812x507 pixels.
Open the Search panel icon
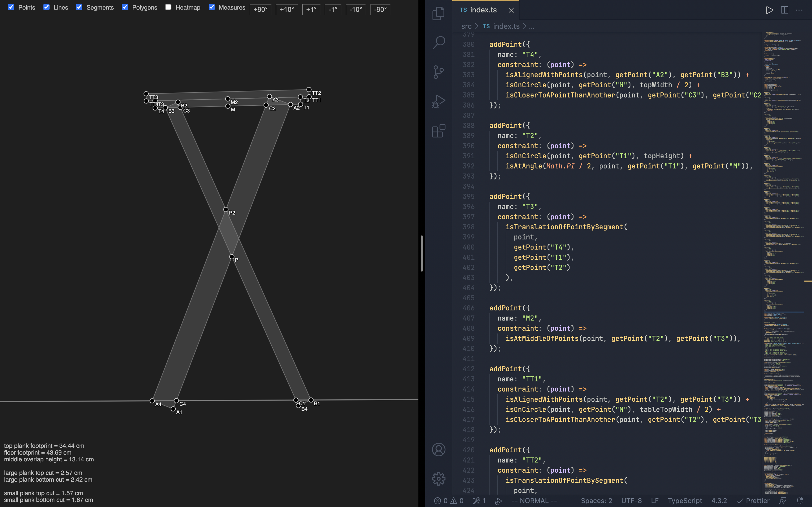click(x=438, y=43)
